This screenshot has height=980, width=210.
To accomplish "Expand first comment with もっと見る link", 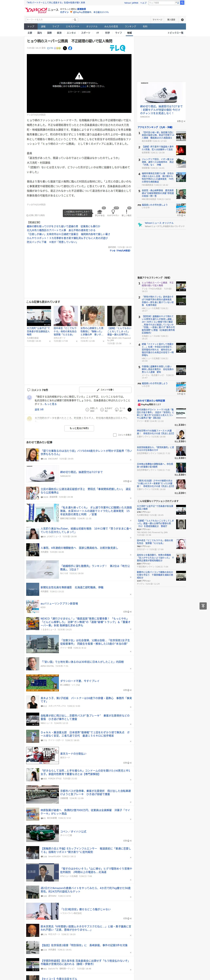I will pyautogui.click(x=51, y=404).
